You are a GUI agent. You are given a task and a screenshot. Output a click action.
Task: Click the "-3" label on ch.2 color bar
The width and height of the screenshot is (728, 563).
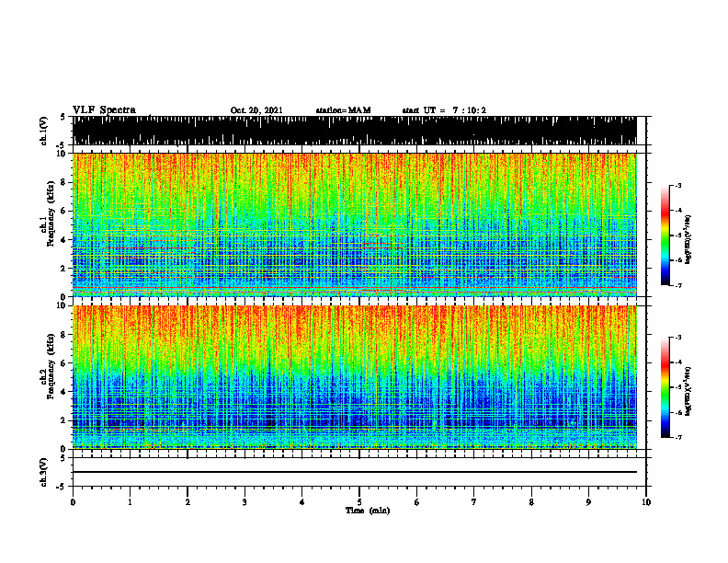[x=678, y=338]
